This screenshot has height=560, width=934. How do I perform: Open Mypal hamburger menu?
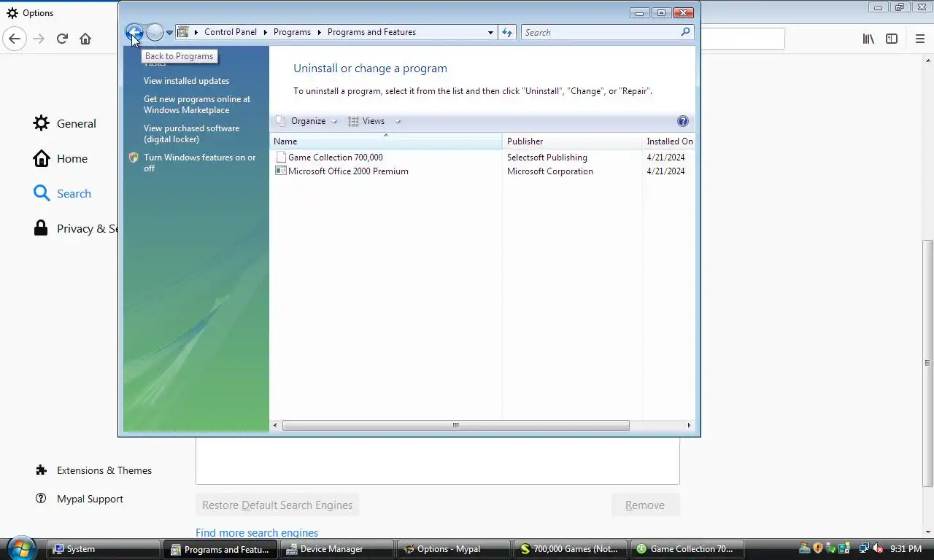click(919, 39)
